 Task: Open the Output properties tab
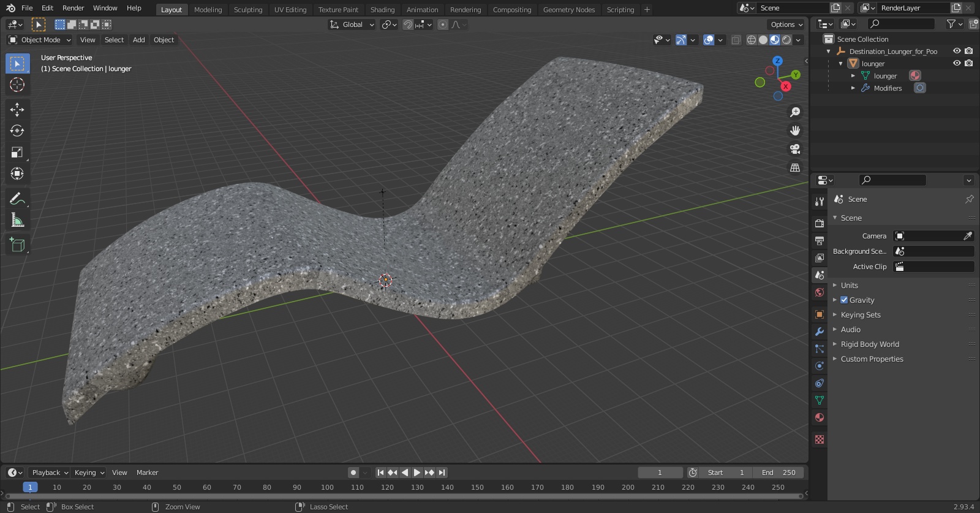(x=820, y=240)
